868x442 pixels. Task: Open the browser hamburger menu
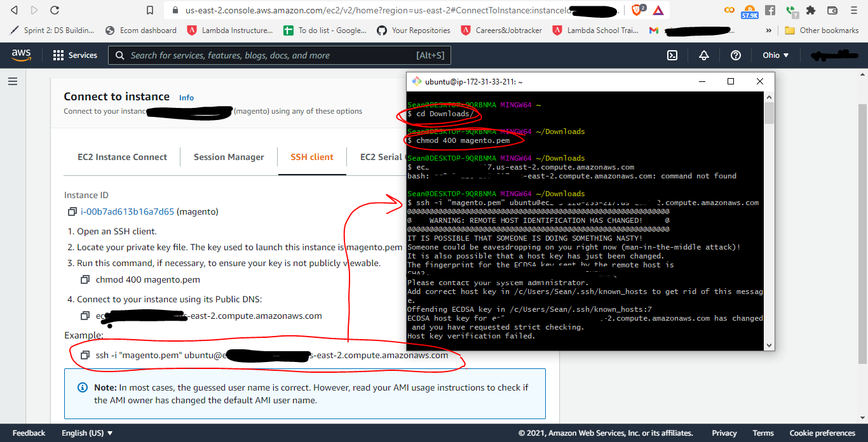[854, 10]
